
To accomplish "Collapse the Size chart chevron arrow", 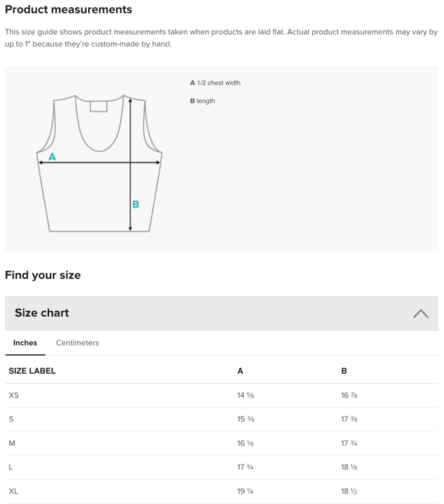I will pyautogui.click(x=421, y=313).
